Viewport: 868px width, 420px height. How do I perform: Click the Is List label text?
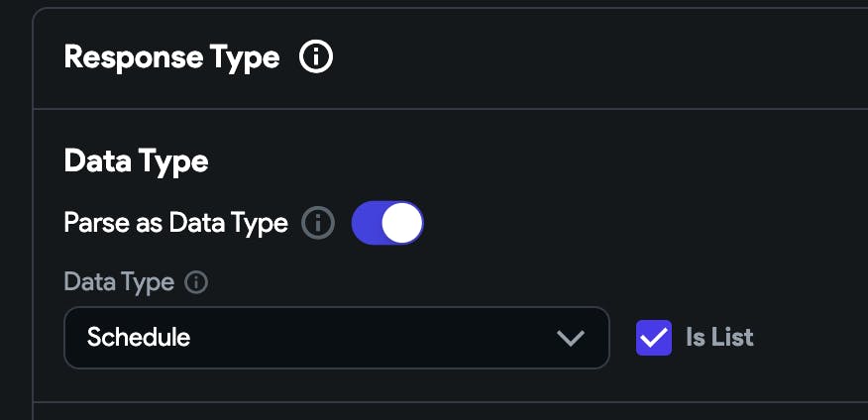719,337
